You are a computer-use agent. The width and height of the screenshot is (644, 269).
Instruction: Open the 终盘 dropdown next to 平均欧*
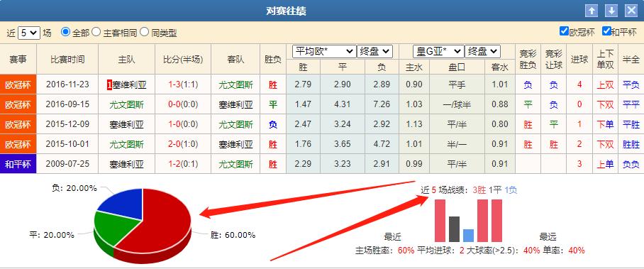pos(375,51)
